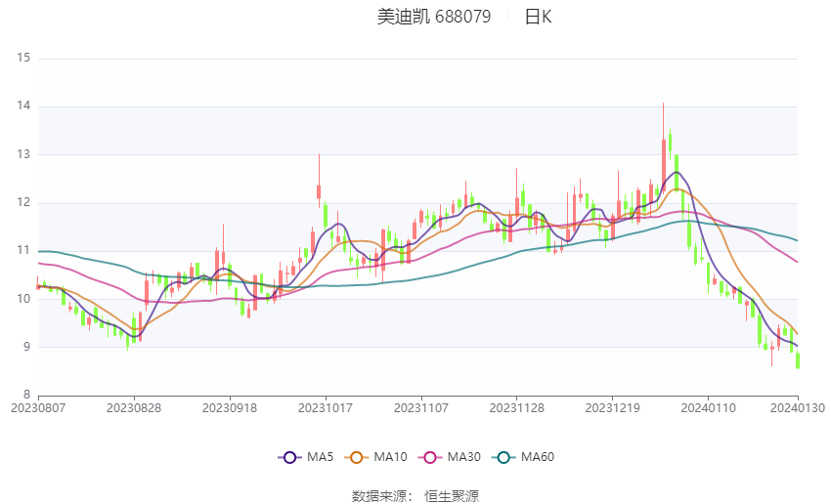Click the 20231107 date axis label
The height and width of the screenshot is (504, 831).
pos(421,408)
